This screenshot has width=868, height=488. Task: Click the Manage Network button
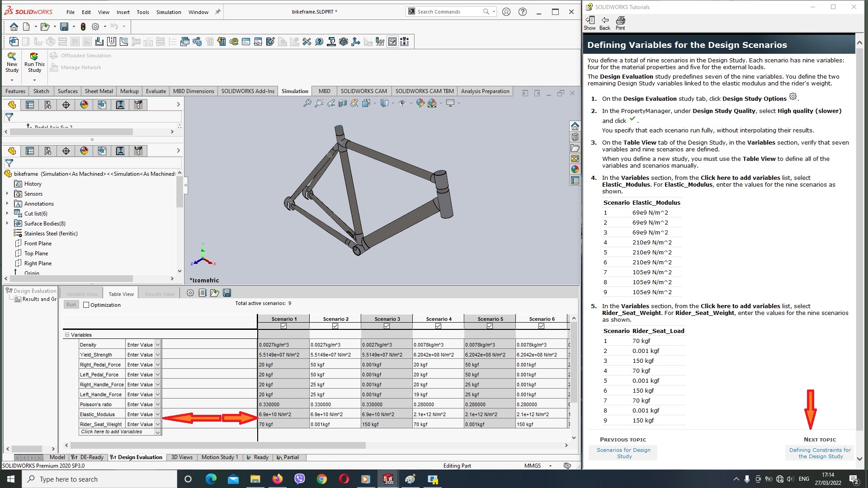click(75, 67)
